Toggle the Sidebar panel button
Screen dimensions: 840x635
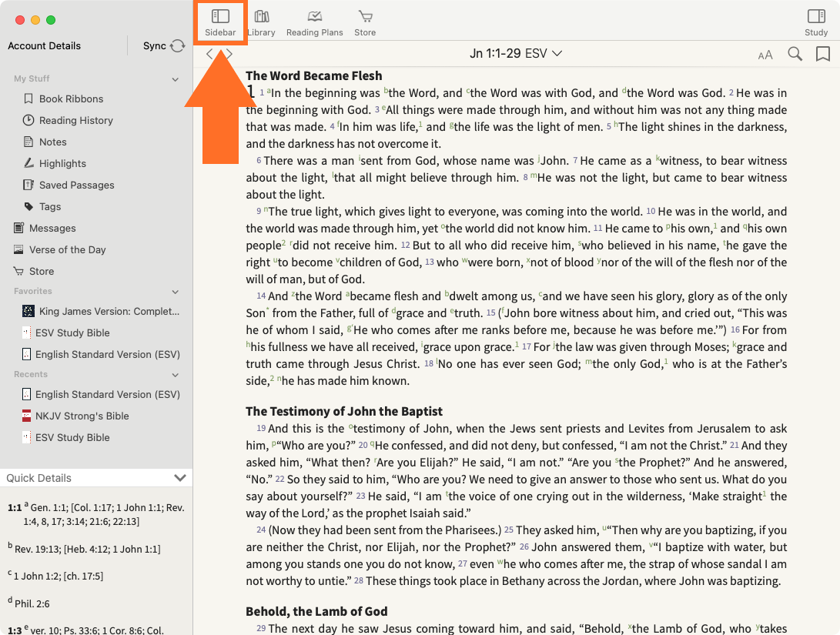220,23
